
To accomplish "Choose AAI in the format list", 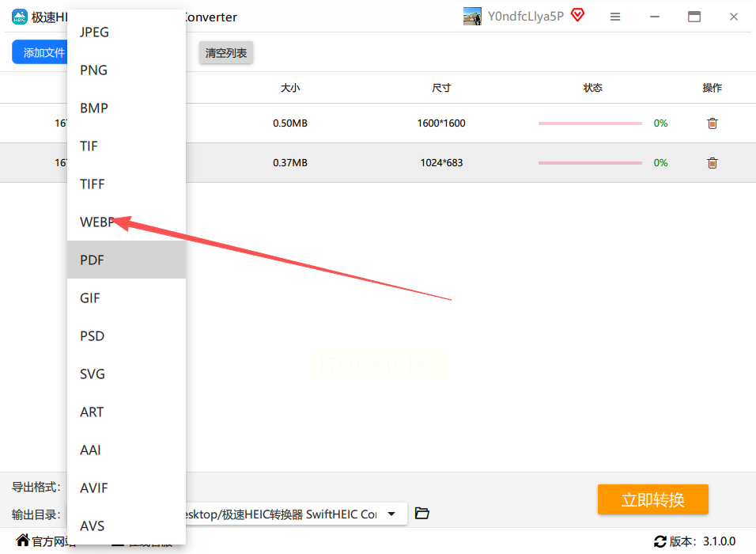I will [x=127, y=450].
